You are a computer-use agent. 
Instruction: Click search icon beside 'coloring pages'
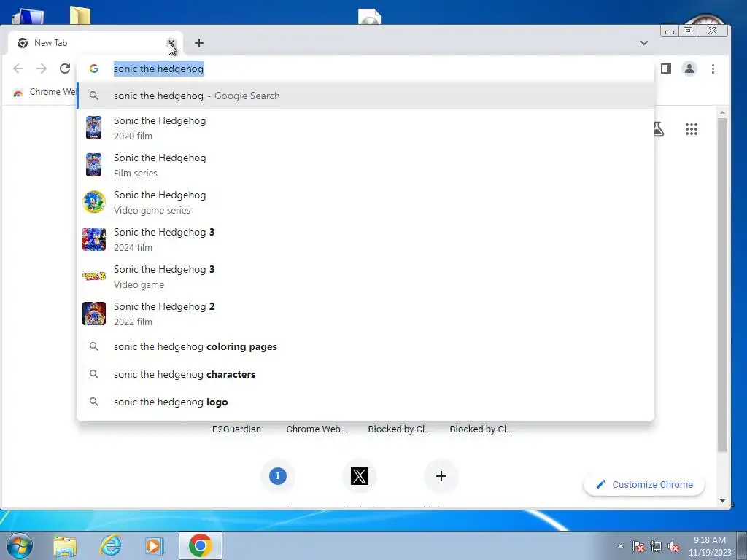tap(94, 346)
